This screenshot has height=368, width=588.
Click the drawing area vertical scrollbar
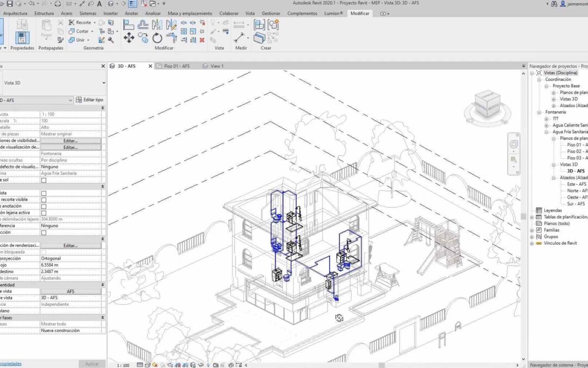pos(523,216)
